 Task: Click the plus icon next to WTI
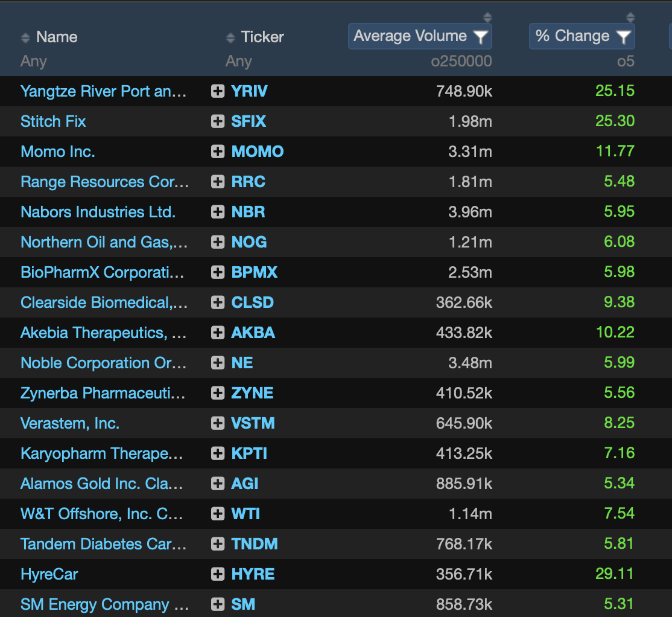[218, 514]
